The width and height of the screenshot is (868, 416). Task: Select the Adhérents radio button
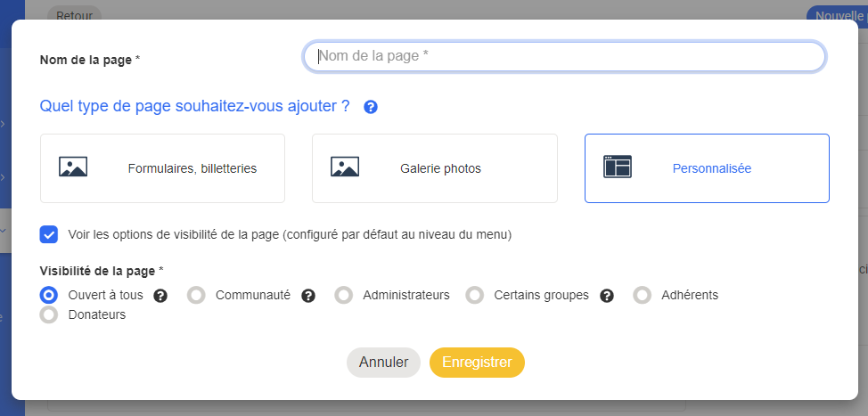point(643,295)
